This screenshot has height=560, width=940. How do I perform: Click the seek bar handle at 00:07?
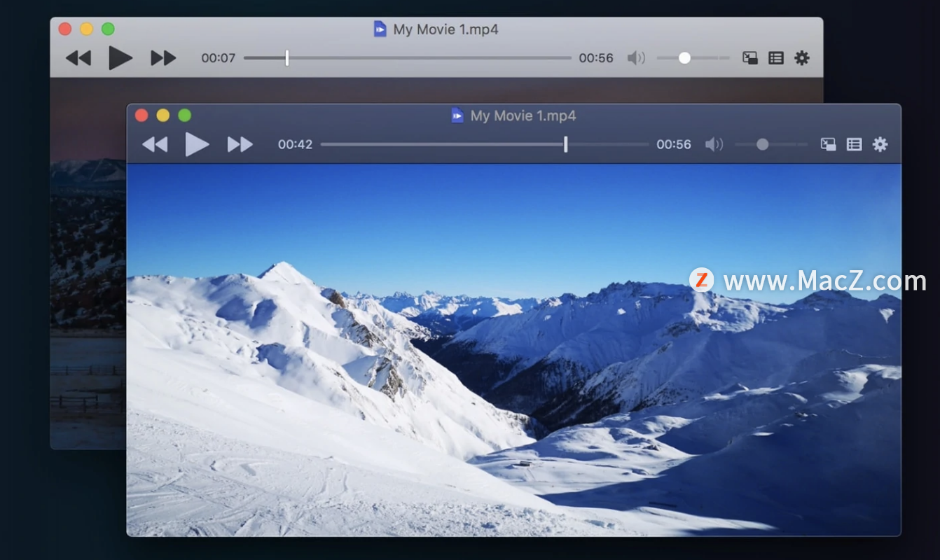pyautogui.click(x=287, y=58)
